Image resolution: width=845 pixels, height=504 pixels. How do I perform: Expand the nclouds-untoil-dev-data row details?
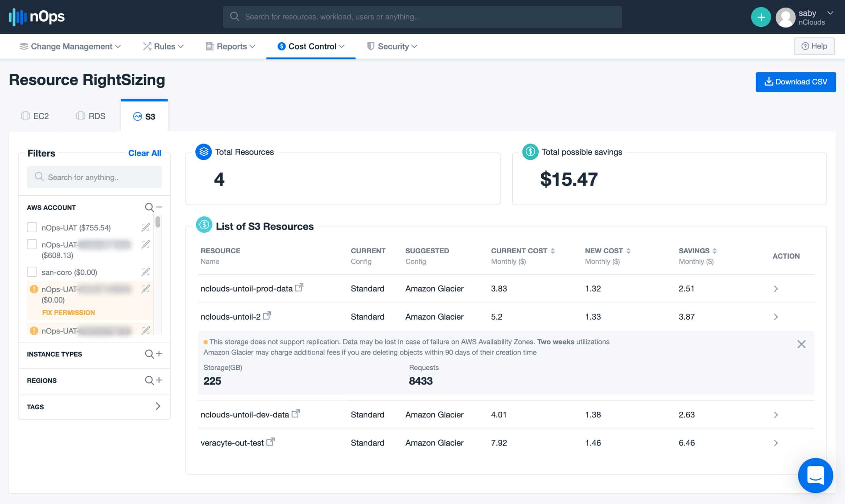click(776, 415)
